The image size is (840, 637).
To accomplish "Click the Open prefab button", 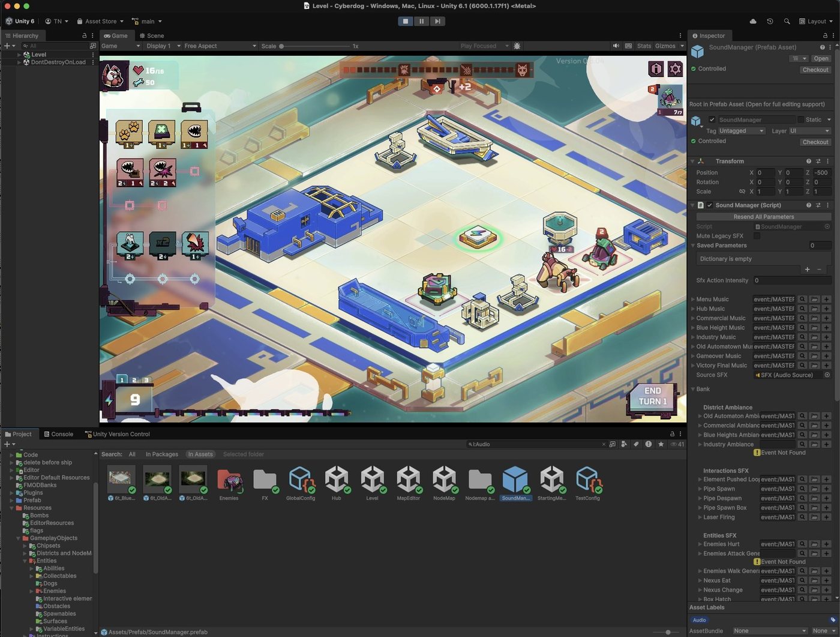I will [821, 58].
